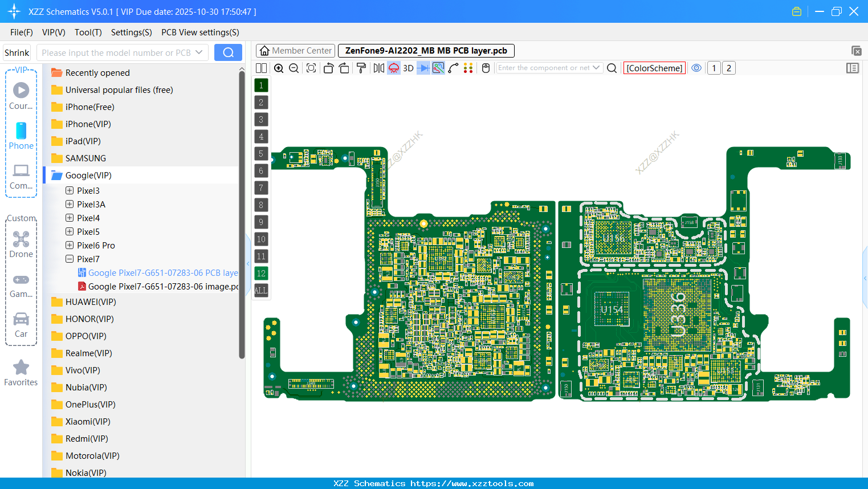Toggle the eye visibility icon
Screen dimensions: 868x489
(696, 68)
